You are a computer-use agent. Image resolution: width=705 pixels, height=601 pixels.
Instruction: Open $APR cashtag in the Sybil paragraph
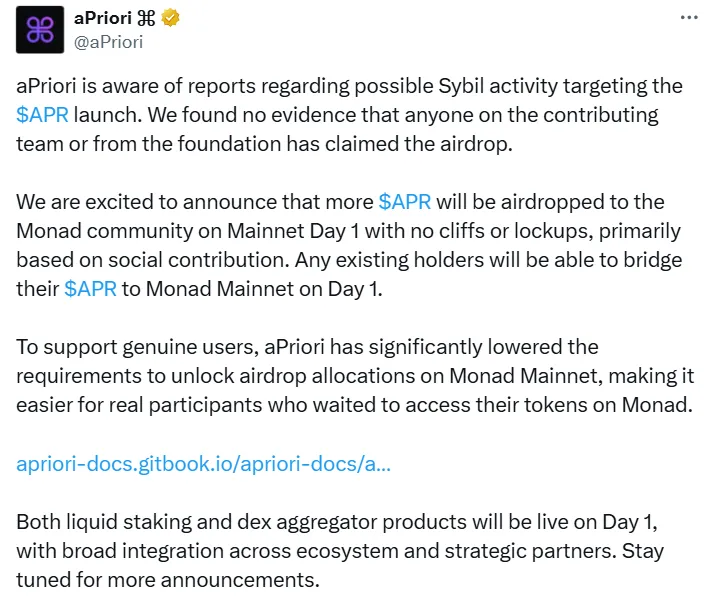43,114
